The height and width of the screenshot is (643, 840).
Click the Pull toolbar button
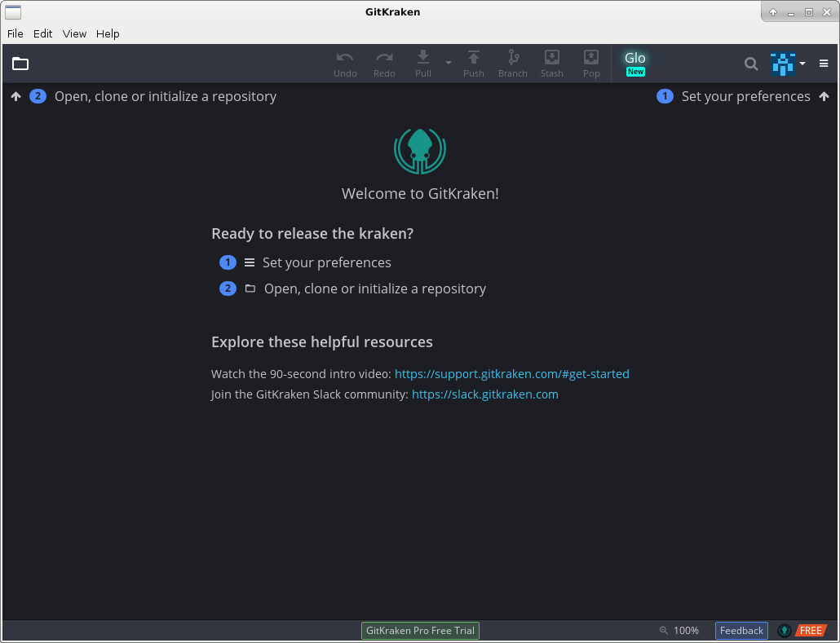coord(423,64)
